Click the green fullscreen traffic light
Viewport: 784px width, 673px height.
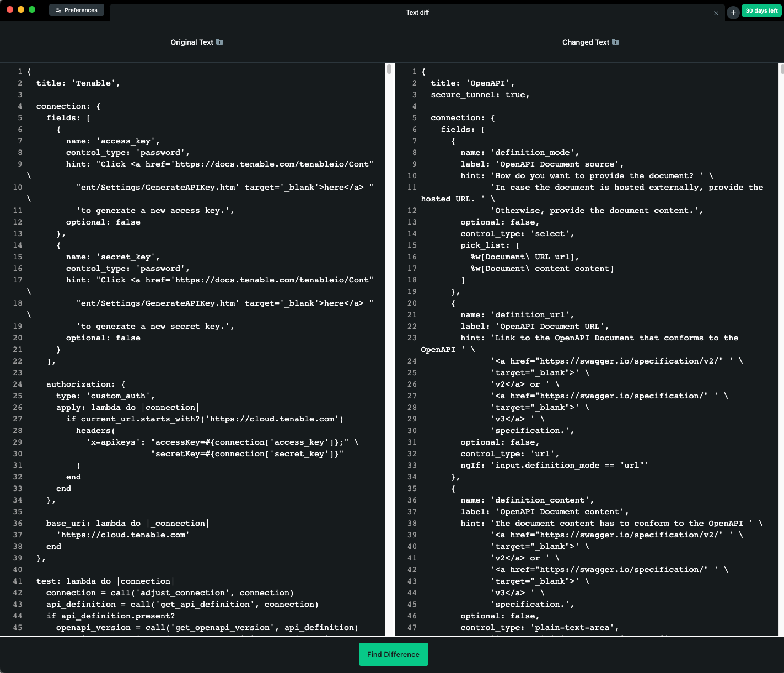pyautogui.click(x=32, y=9)
